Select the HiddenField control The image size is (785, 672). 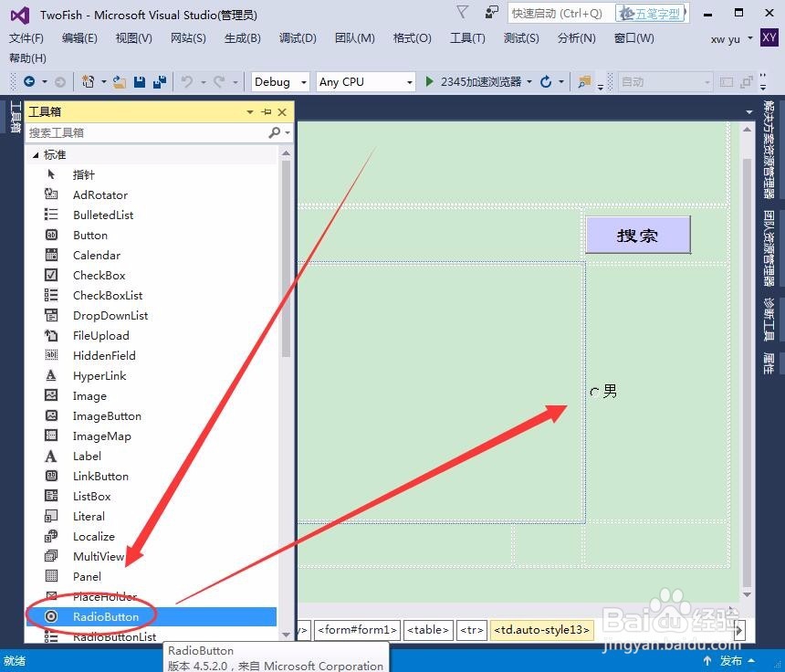click(151, 355)
